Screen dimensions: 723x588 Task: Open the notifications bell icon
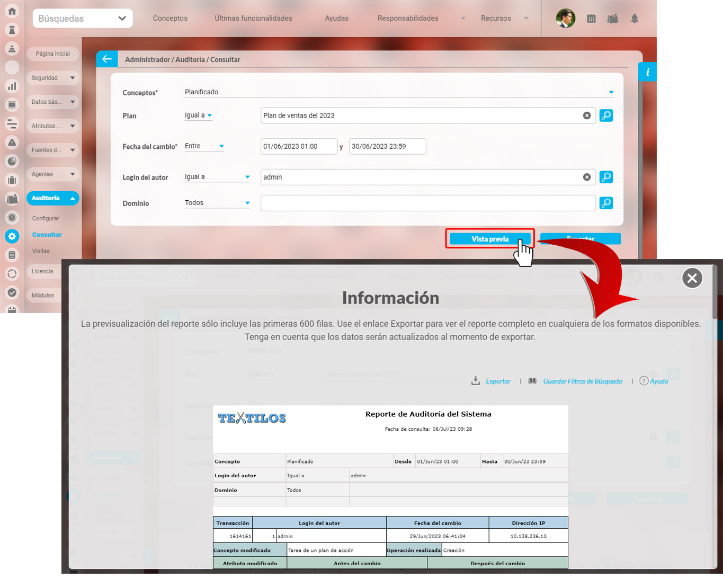click(635, 19)
